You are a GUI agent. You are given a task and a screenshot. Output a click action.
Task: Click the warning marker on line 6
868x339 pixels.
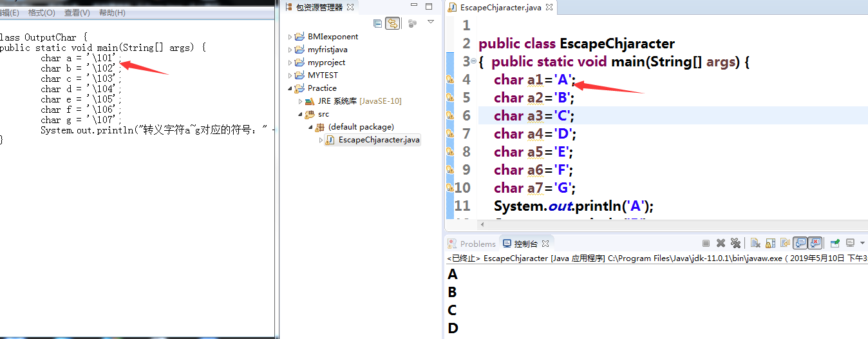[x=450, y=115]
